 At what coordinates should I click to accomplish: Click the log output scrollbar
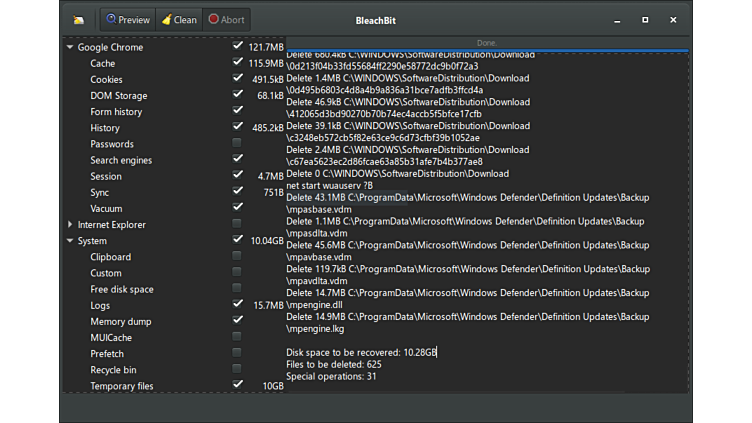685,220
